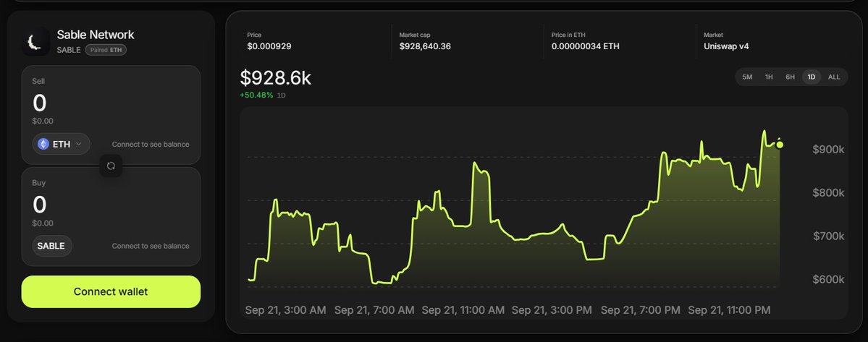Show the ALL time chart range
The image size is (868, 342).
tap(834, 77)
